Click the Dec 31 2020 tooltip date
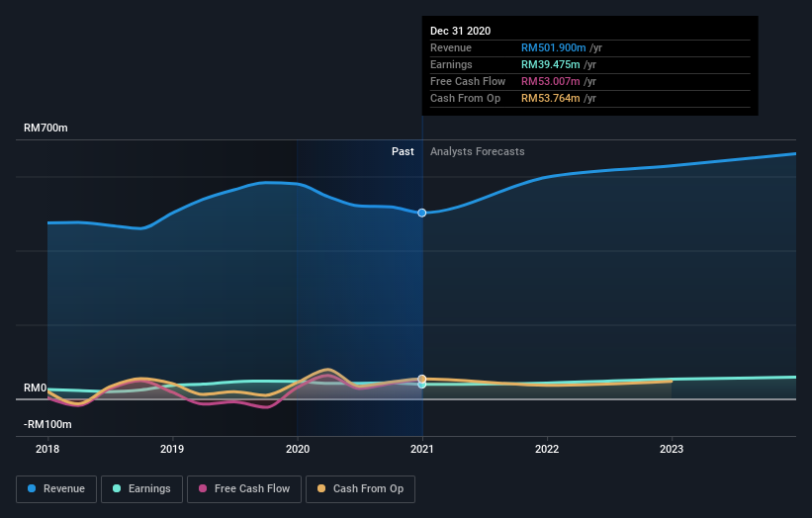 point(460,31)
